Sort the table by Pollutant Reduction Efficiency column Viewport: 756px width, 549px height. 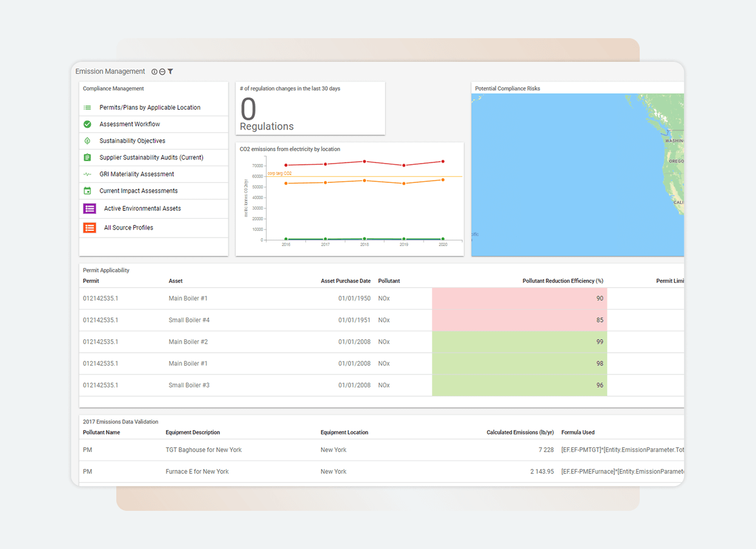point(563,281)
